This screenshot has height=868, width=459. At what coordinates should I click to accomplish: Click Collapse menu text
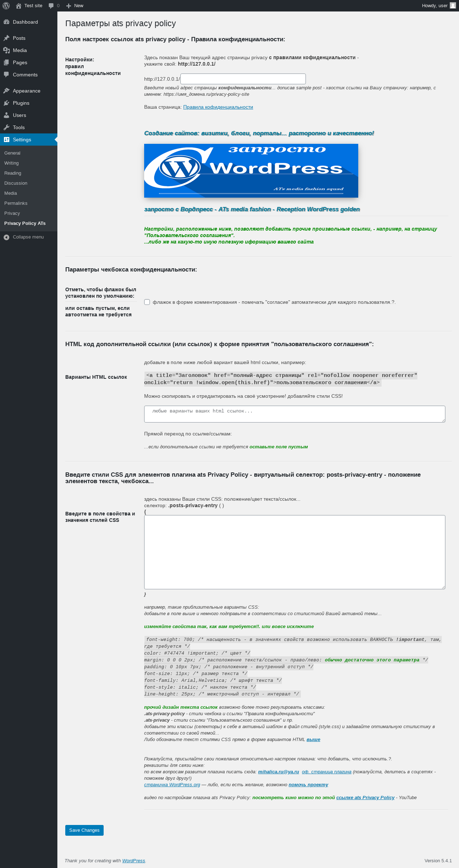point(28,237)
